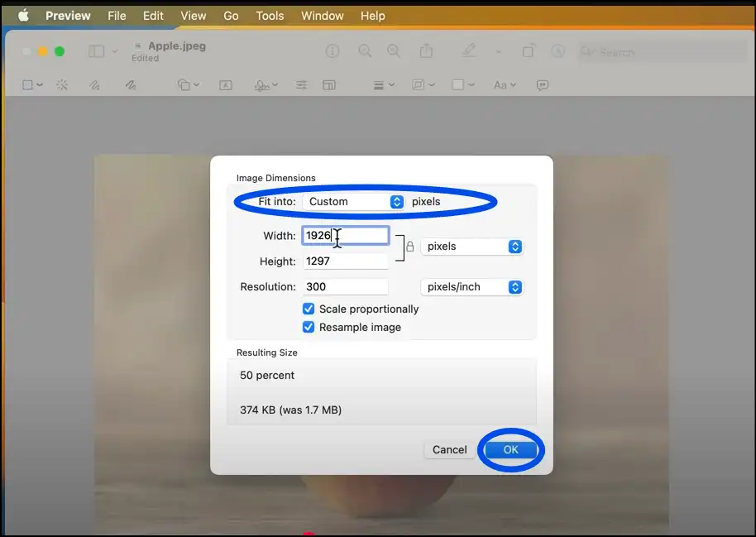Open the Edit menu
This screenshot has width=756, height=537.
click(x=153, y=16)
